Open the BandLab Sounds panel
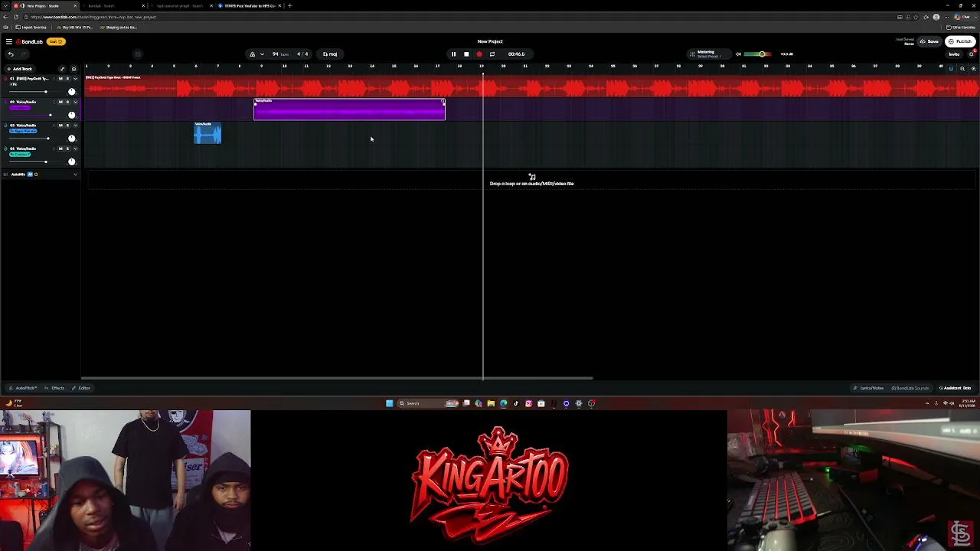The width and height of the screenshot is (980, 551). point(910,388)
